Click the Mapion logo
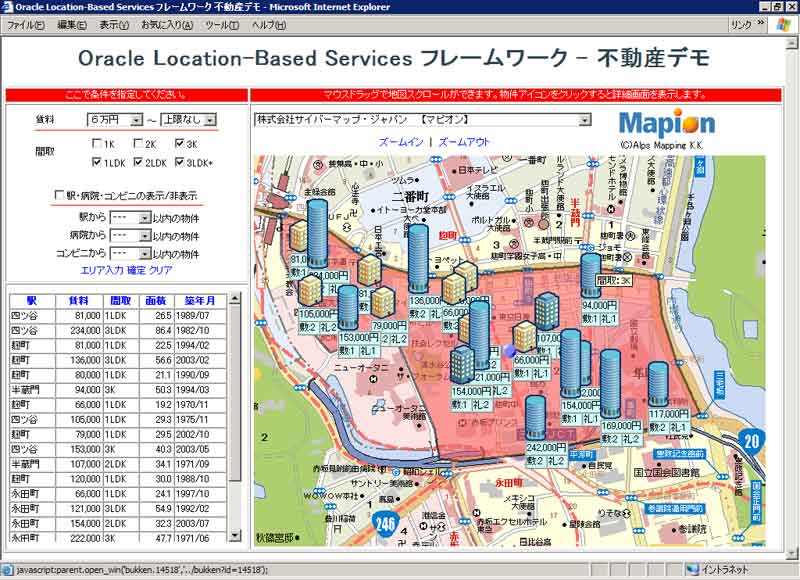Image resolution: width=800 pixels, height=580 pixels. 666,123
